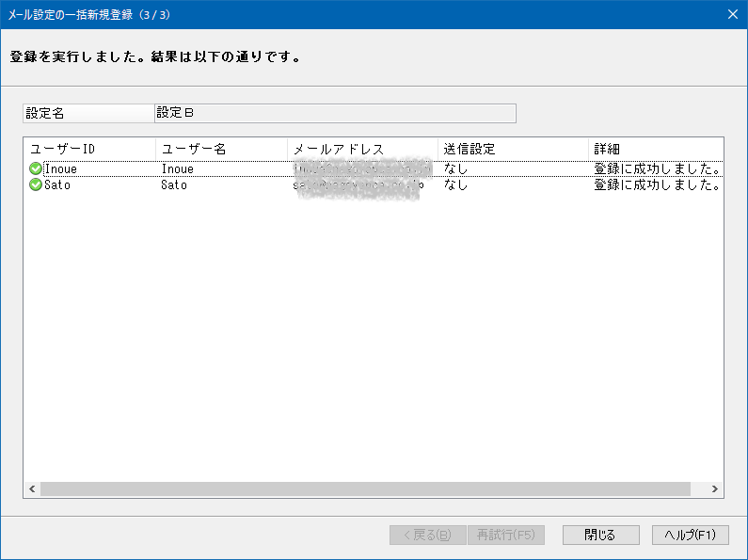This screenshot has width=748, height=560.
Task: Click the 閉じる button
Action: pyautogui.click(x=600, y=535)
